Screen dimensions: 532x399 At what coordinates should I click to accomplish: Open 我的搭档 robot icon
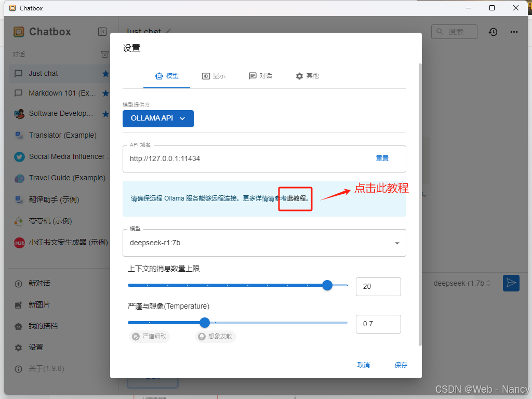pyautogui.click(x=18, y=326)
